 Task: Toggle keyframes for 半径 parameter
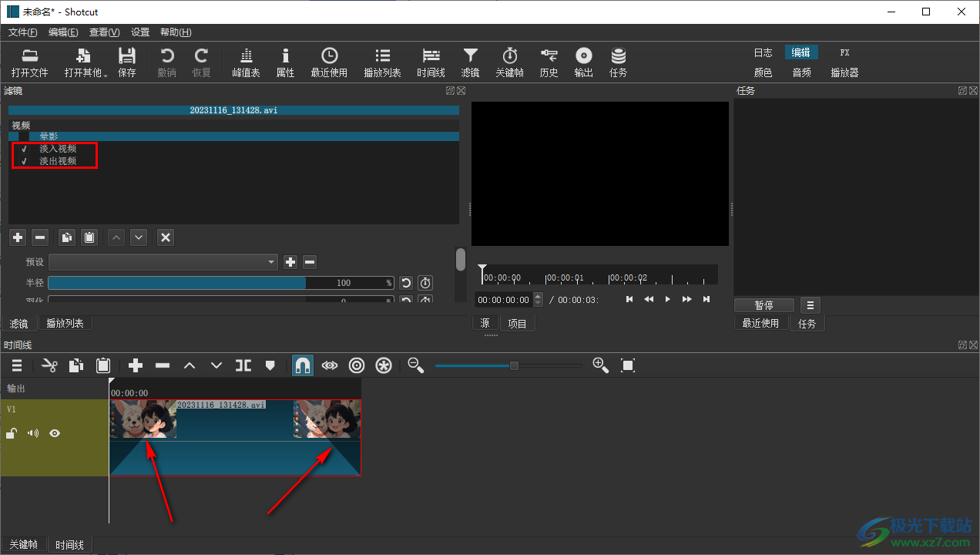click(x=425, y=283)
